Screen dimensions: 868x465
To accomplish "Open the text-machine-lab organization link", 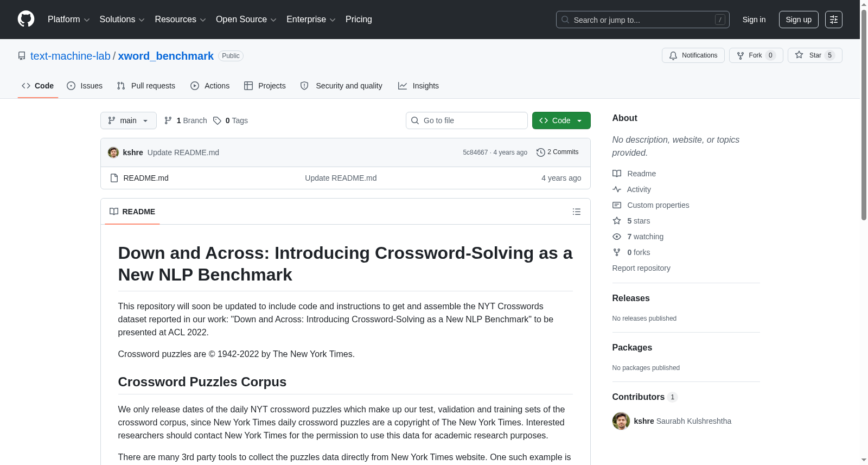I will pos(71,56).
